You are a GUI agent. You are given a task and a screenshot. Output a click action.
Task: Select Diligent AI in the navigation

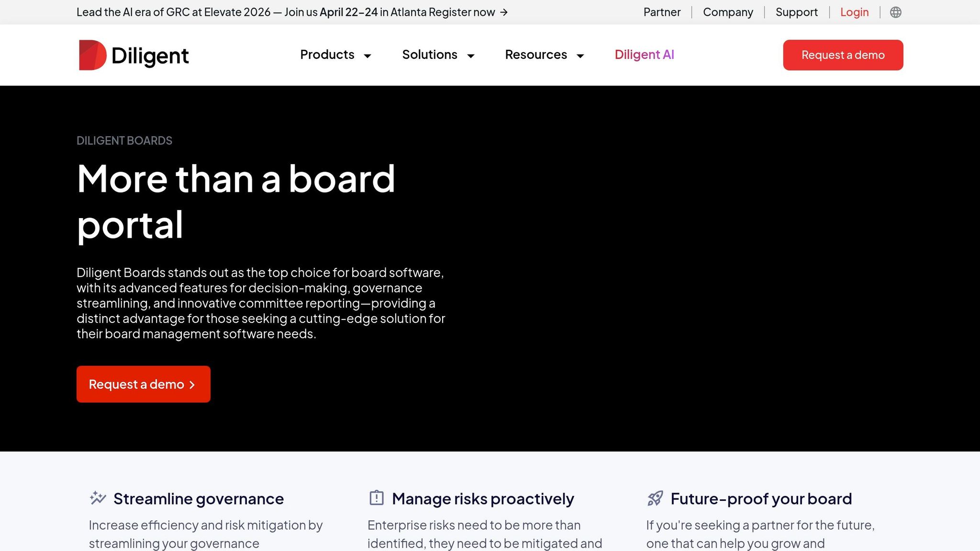644,55
